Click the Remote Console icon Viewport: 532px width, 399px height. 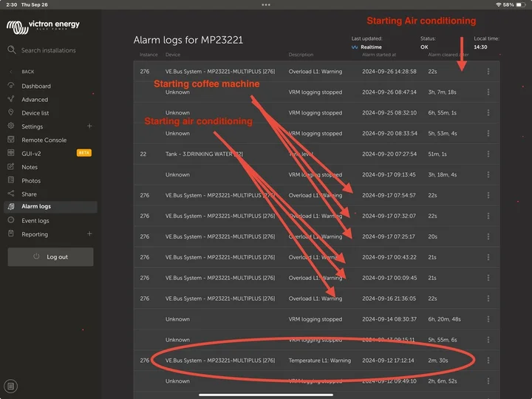11,140
